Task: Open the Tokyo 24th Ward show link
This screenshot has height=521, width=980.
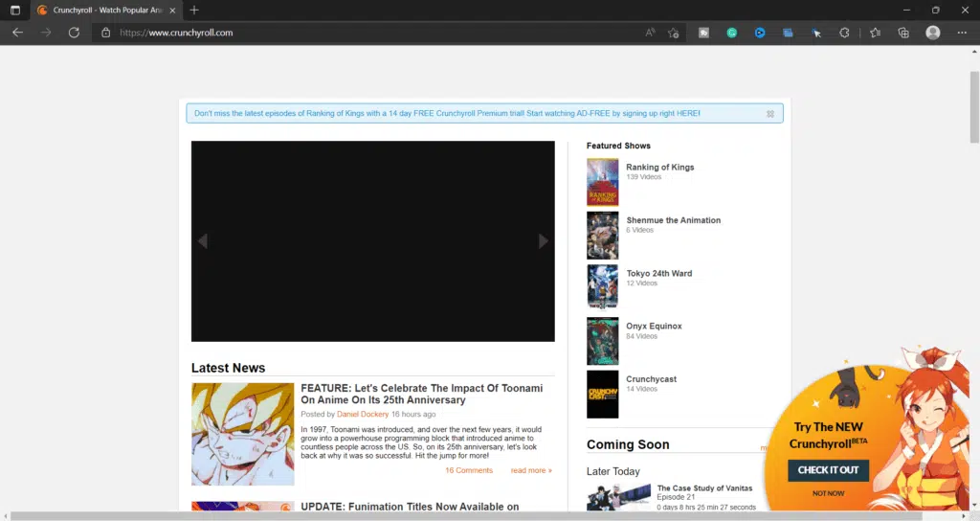Action: (658, 273)
